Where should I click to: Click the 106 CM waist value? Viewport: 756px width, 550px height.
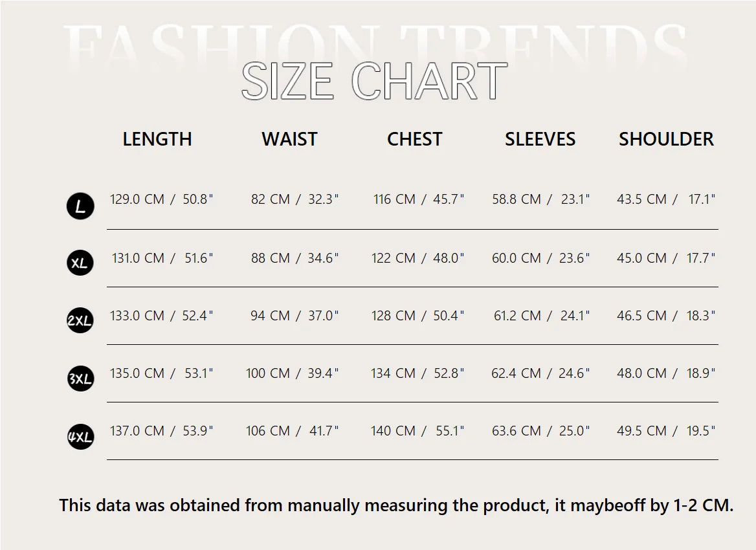(268, 431)
